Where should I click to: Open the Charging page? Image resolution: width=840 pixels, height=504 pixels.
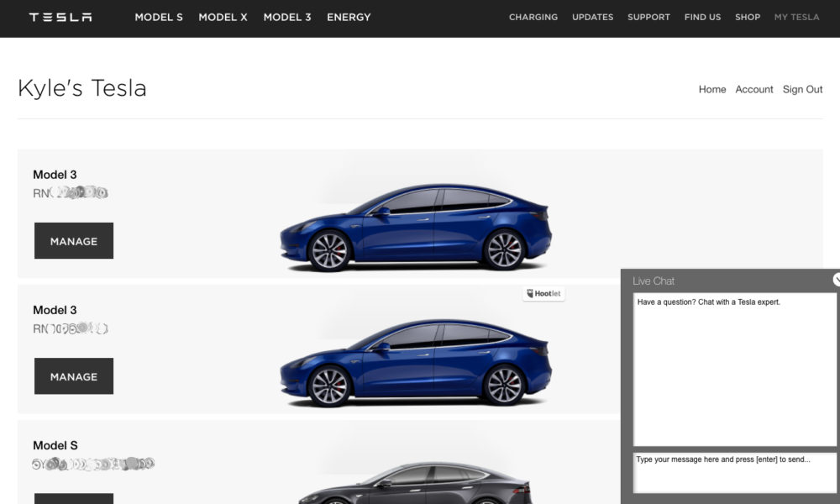coord(533,17)
